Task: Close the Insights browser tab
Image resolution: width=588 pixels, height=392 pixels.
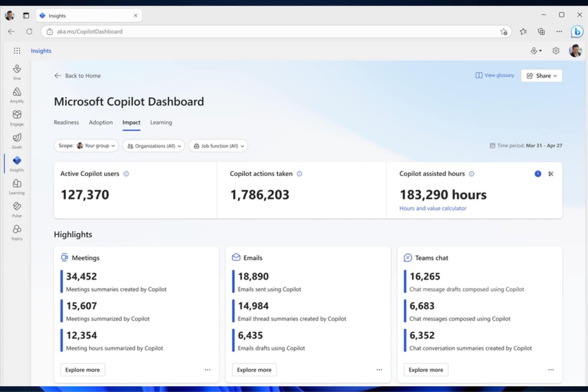Action: (136, 16)
